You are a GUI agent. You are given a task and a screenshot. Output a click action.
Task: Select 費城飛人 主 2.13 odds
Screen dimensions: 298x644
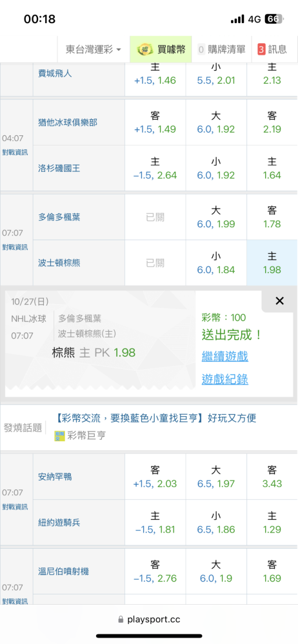[x=272, y=73]
